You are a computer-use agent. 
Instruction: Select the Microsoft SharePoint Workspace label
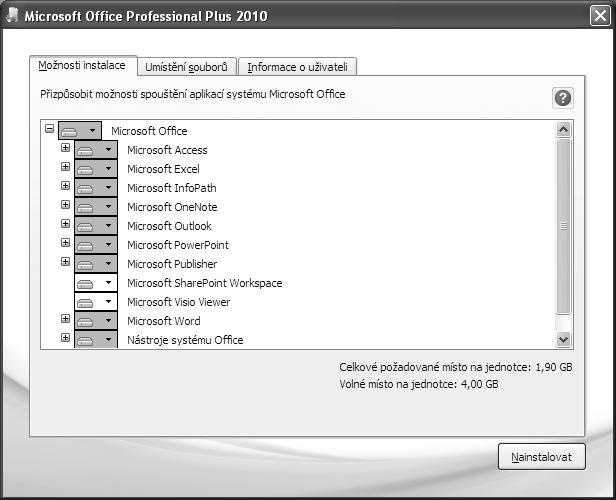pyautogui.click(x=205, y=283)
